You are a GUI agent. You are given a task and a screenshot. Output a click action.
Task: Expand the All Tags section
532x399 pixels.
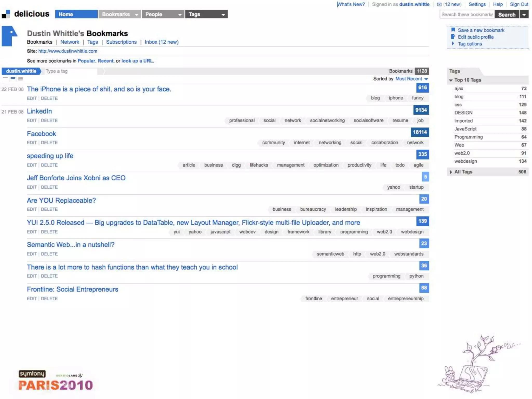(451, 172)
